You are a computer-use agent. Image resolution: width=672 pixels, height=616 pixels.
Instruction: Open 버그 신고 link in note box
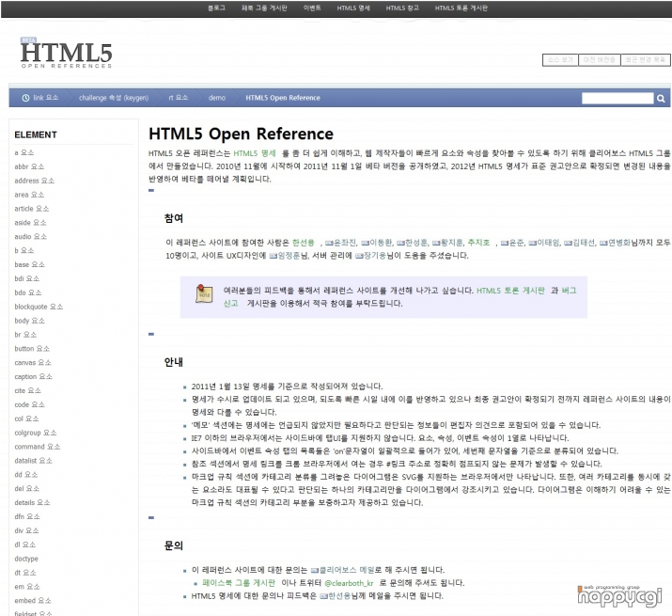[569, 291]
